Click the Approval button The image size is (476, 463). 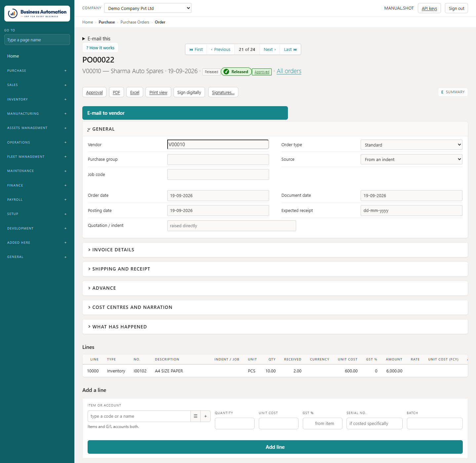tap(94, 92)
